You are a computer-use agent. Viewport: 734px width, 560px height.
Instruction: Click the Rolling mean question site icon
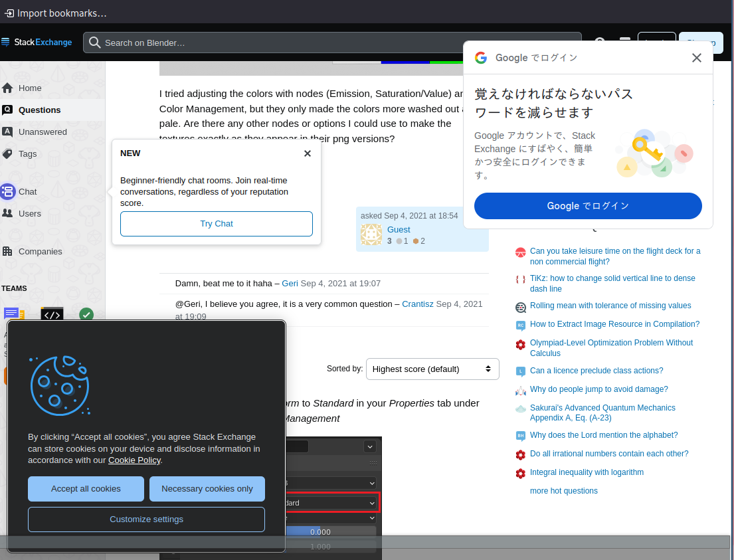pos(521,307)
